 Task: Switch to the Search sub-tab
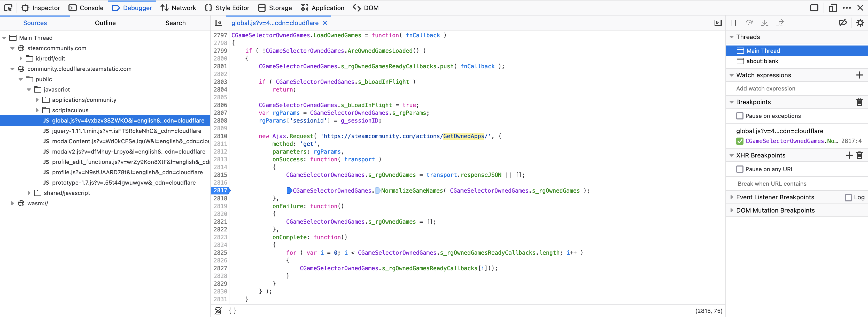tap(175, 23)
